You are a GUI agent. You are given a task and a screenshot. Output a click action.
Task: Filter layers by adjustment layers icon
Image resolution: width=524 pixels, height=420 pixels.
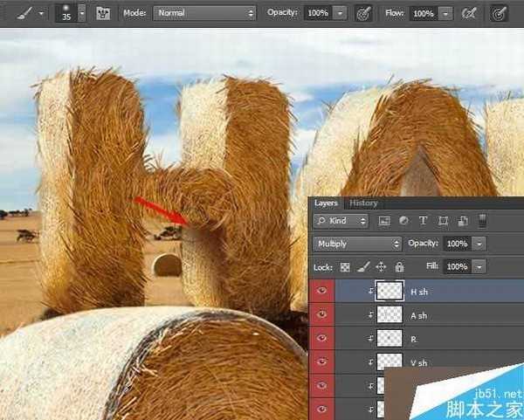403,222
